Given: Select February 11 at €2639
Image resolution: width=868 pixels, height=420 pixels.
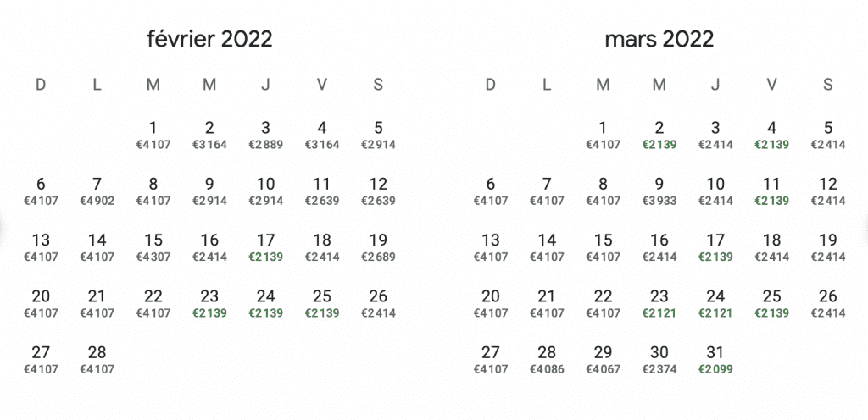Looking at the screenshot, I should coord(321,191).
